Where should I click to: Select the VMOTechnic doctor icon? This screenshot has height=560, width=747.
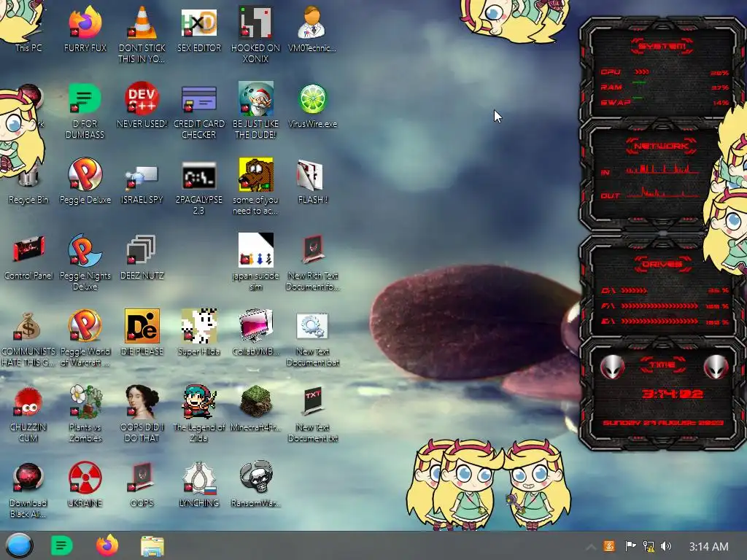312,28
